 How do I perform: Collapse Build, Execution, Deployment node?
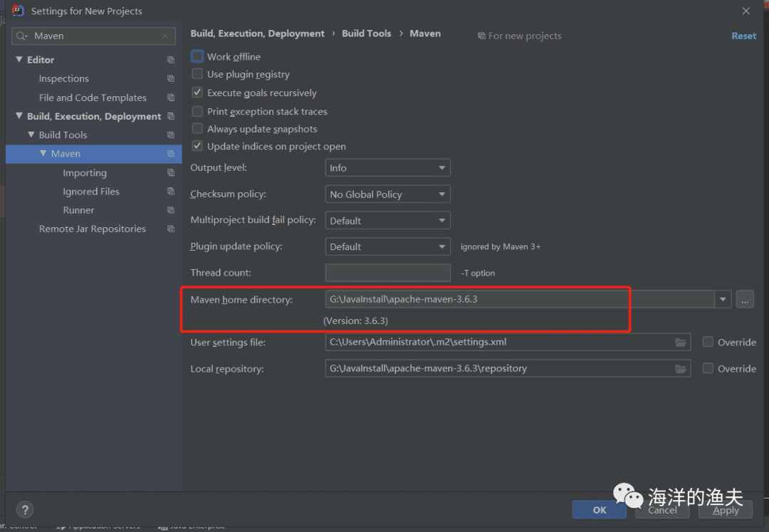pyautogui.click(x=19, y=115)
